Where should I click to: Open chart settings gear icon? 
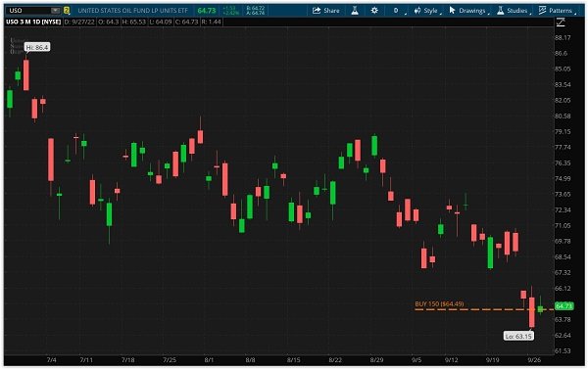374,11
